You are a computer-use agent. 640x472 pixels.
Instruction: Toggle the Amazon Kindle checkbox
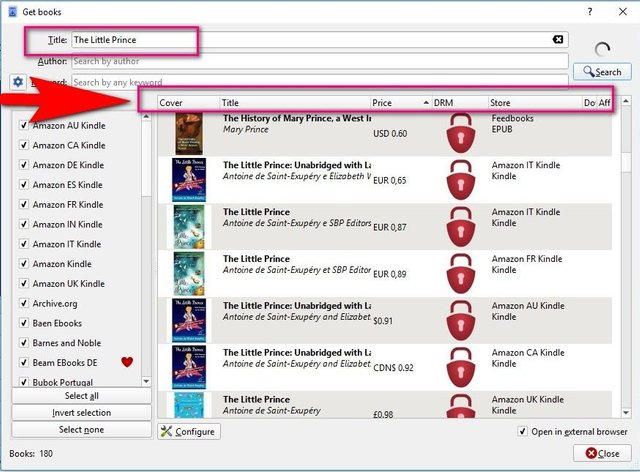click(x=24, y=264)
